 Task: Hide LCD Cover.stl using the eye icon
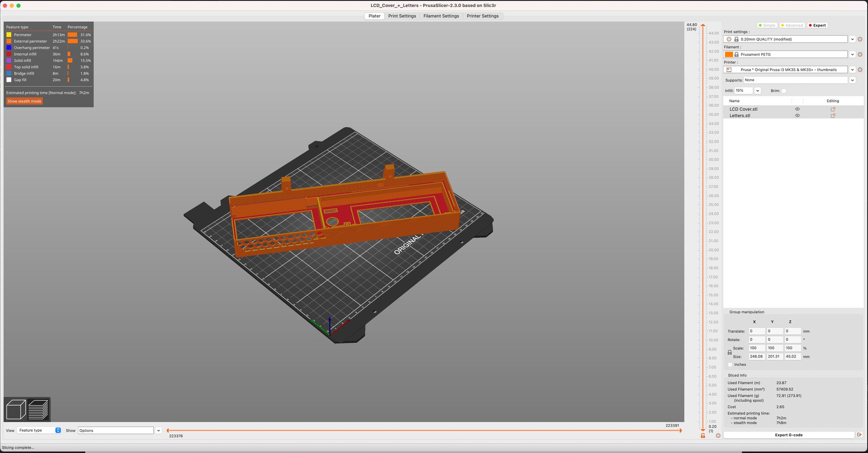797,109
